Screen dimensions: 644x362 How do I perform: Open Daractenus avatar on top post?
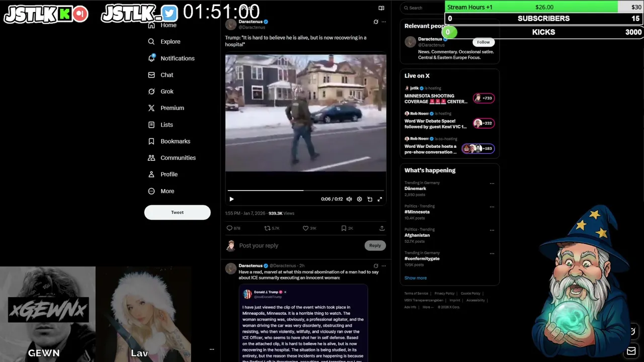coord(231,25)
